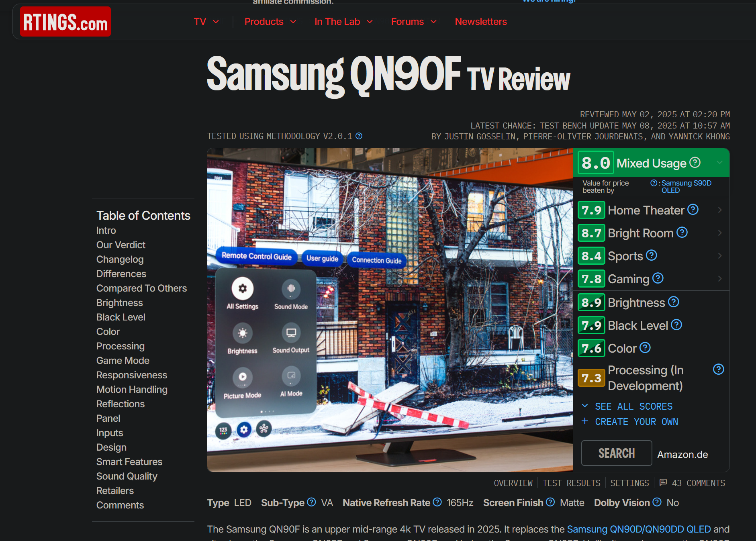Click the plus icon beside Create Your Own
The height and width of the screenshot is (541, 756).
tap(585, 421)
